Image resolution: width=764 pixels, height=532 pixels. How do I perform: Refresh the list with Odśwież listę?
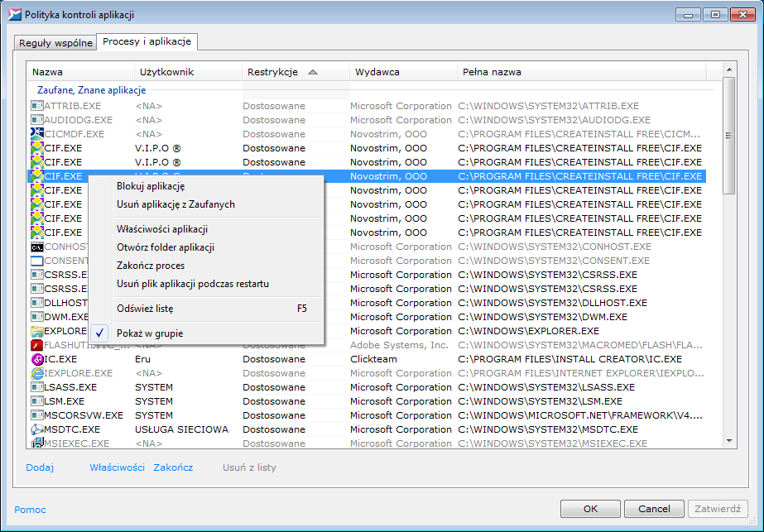205,309
